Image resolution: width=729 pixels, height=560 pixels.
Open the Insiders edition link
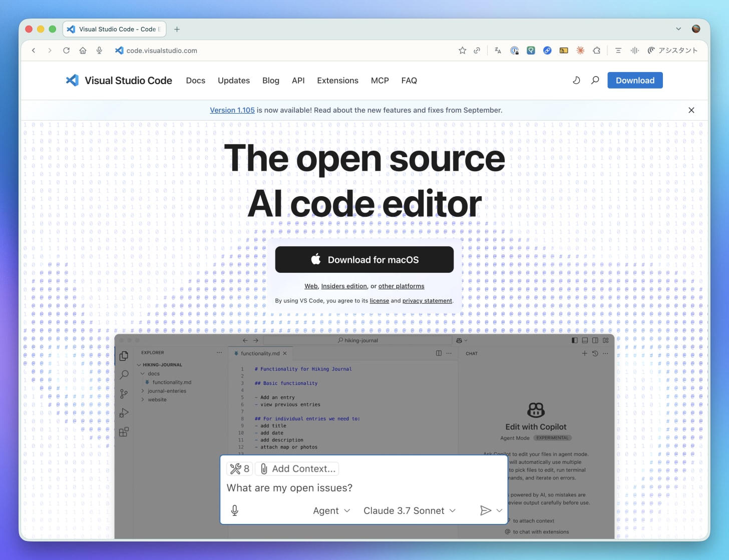click(344, 286)
